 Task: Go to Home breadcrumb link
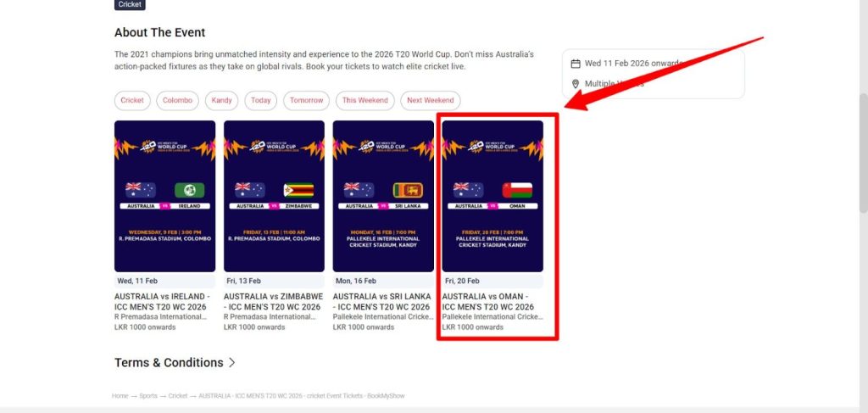[x=120, y=396]
